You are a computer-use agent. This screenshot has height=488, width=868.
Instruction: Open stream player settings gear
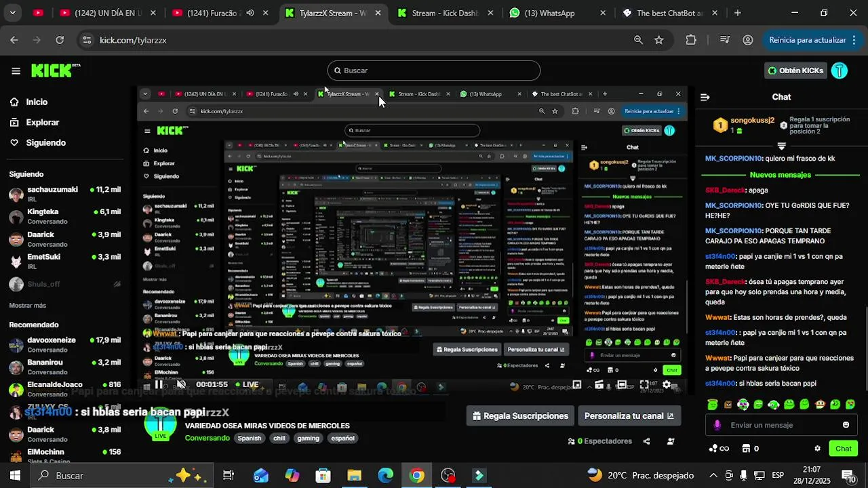(x=667, y=384)
